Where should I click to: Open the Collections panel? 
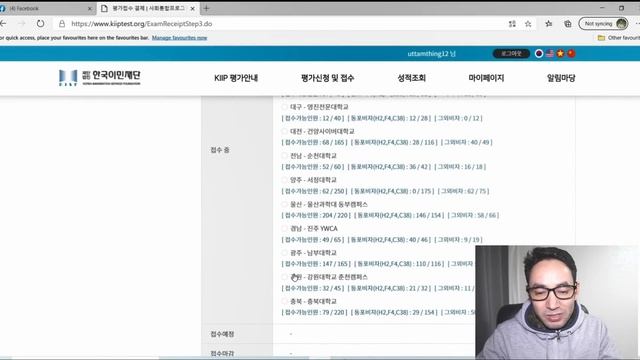(x=568, y=24)
